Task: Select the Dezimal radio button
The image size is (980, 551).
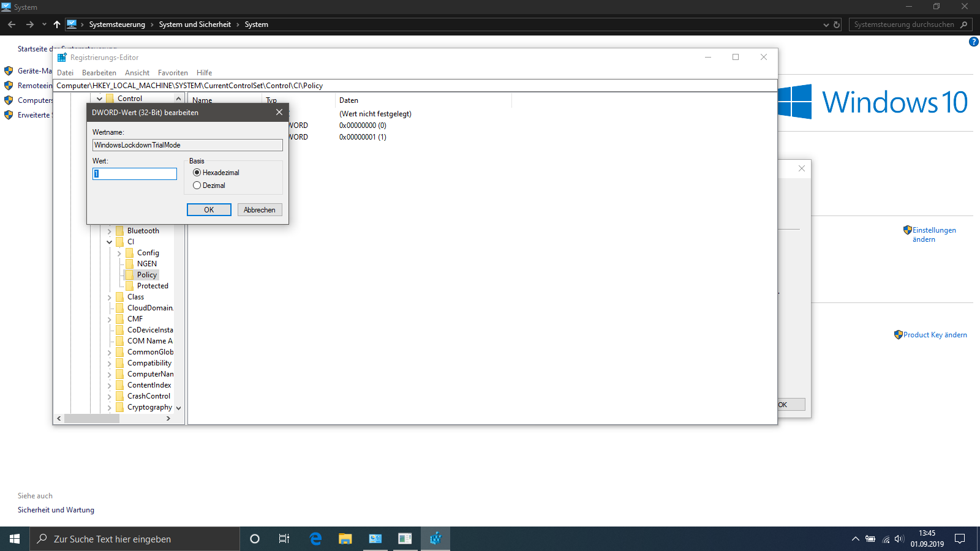Action: 197,186
